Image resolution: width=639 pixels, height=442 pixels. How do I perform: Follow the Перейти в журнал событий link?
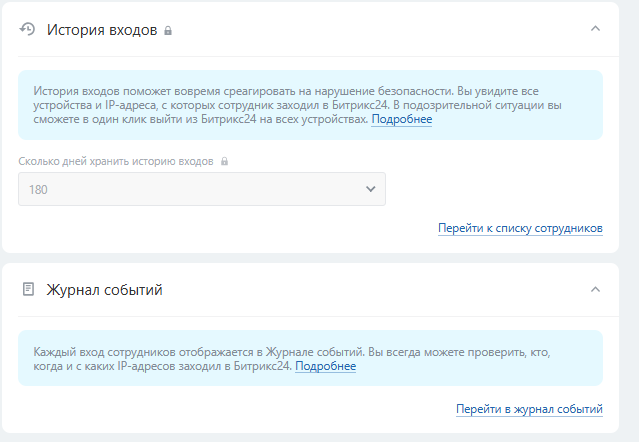pyautogui.click(x=529, y=409)
